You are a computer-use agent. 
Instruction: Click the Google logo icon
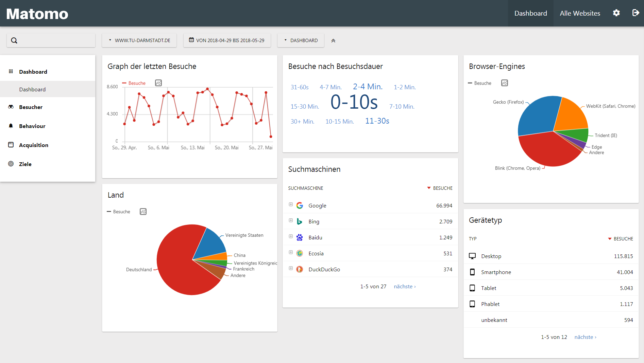[x=300, y=205]
